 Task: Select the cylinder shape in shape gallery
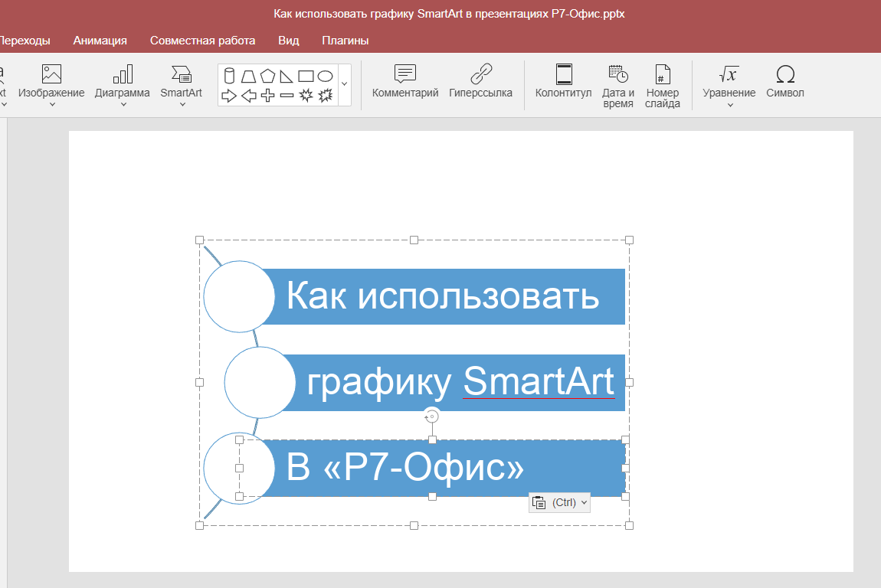click(229, 76)
